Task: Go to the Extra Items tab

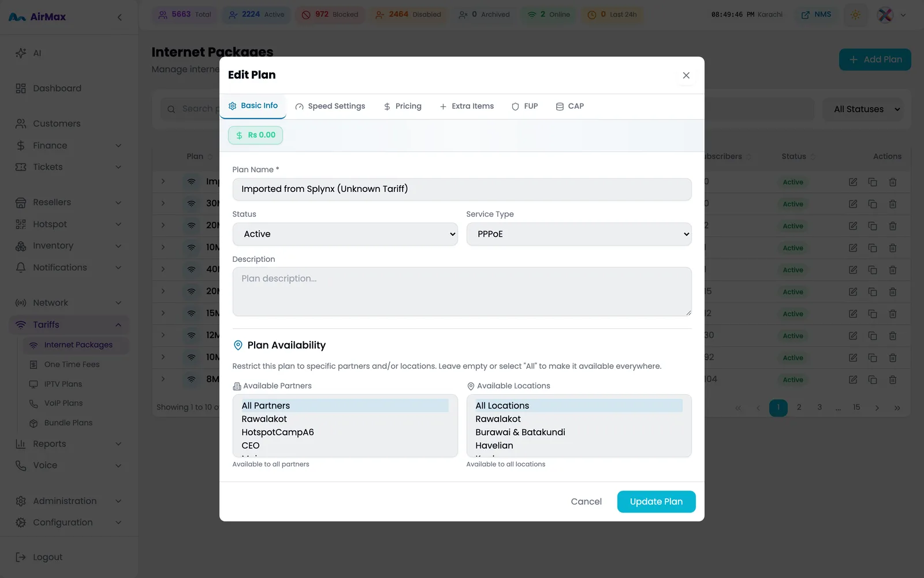Action: tap(467, 106)
